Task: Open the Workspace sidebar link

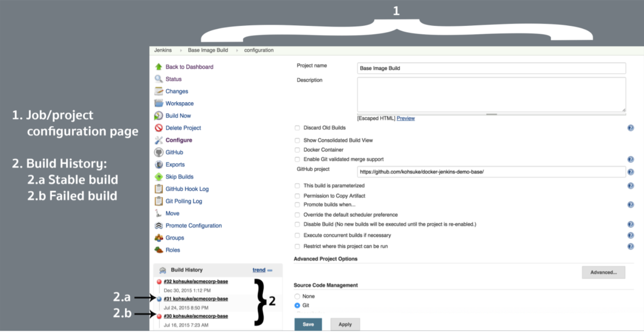Action: (179, 103)
